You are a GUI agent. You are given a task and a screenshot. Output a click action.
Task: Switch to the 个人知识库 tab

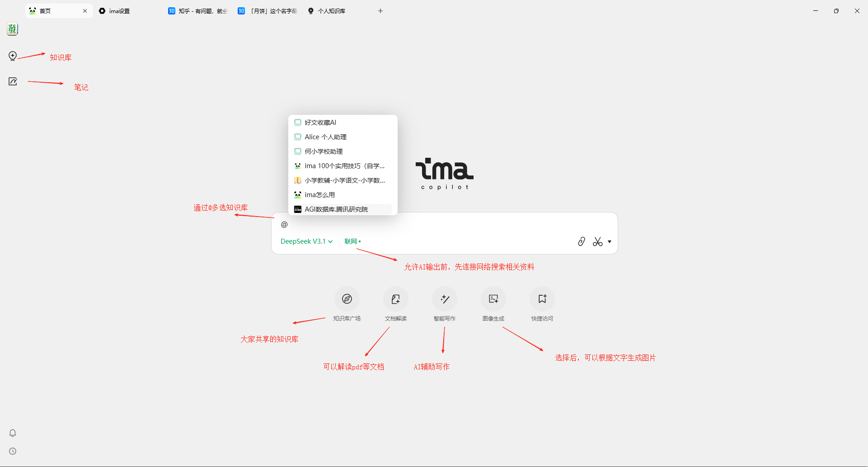331,11
